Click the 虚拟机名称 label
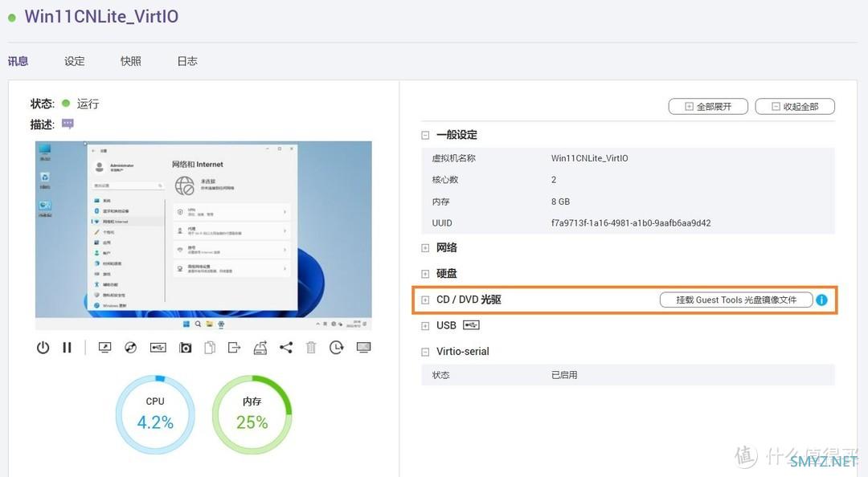Screen dimensions: 868x477 (453, 158)
